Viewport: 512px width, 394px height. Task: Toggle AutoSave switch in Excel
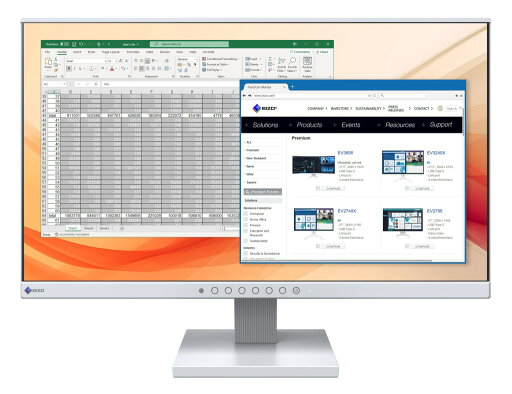coord(64,44)
